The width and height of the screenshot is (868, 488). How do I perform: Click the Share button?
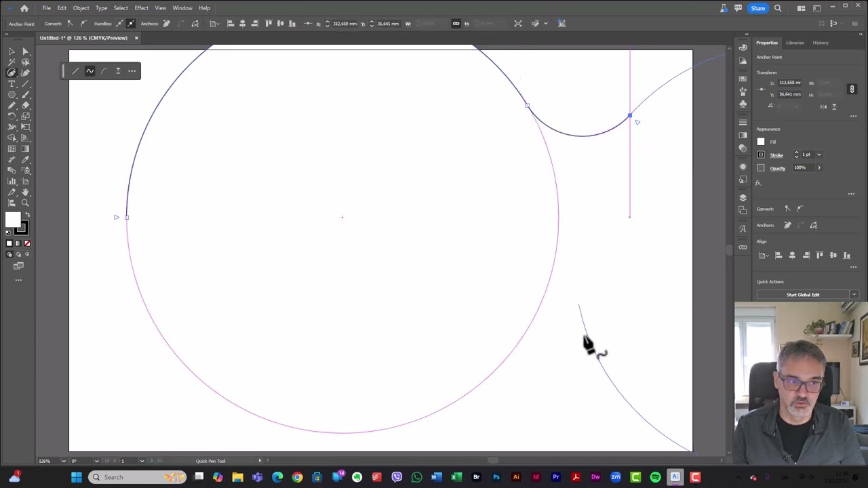758,8
